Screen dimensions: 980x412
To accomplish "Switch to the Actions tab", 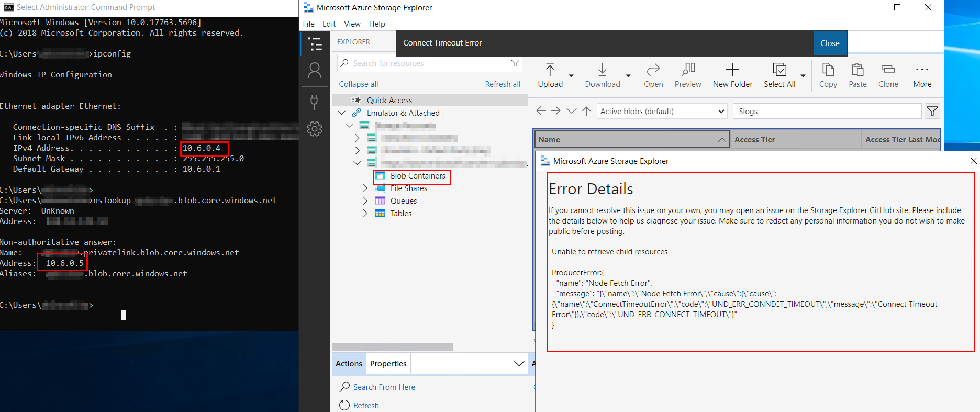I will pos(349,364).
